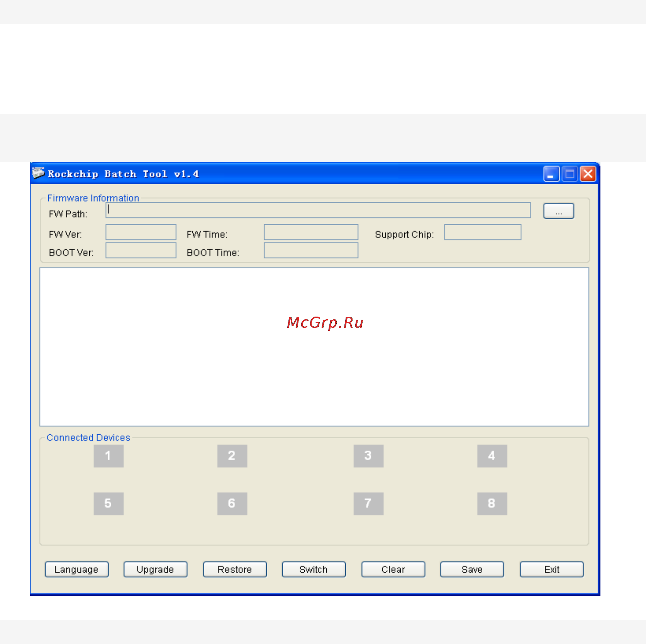Select connected device slot 2

point(232,456)
